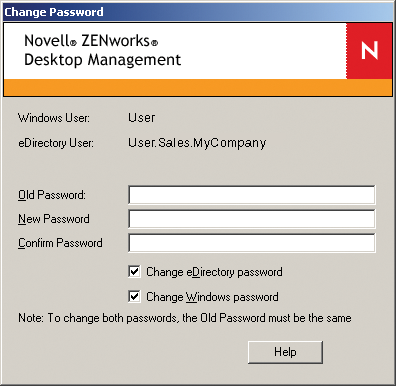
Task: Open Help for this dialog
Action: click(285, 352)
